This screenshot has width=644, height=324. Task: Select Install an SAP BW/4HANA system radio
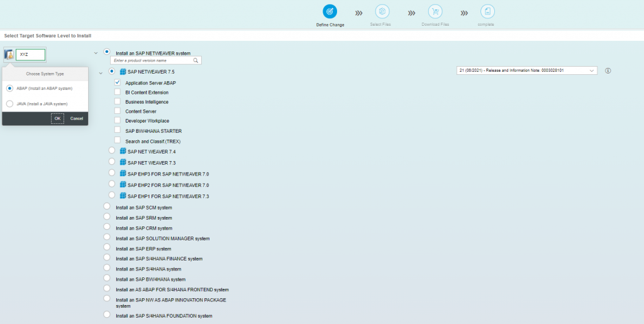pos(107,277)
